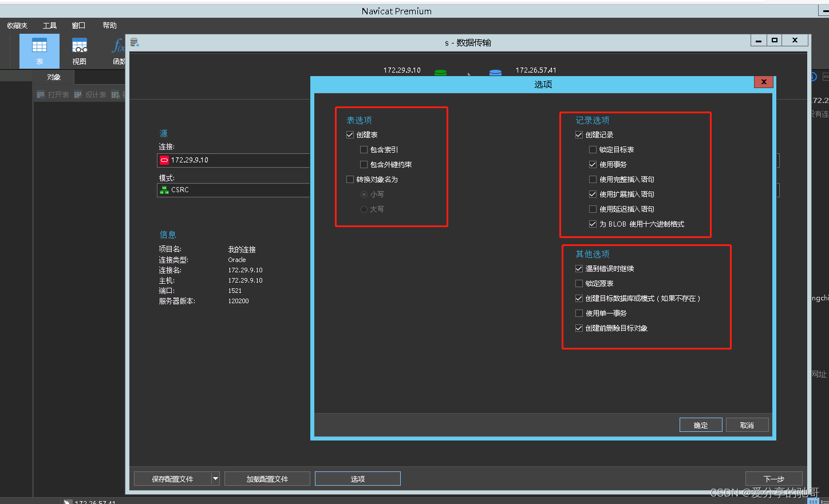Open the 表 (Table) toolbar icon
Viewport: 829px width, 504px height.
pyautogui.click(x=40, y=51)
